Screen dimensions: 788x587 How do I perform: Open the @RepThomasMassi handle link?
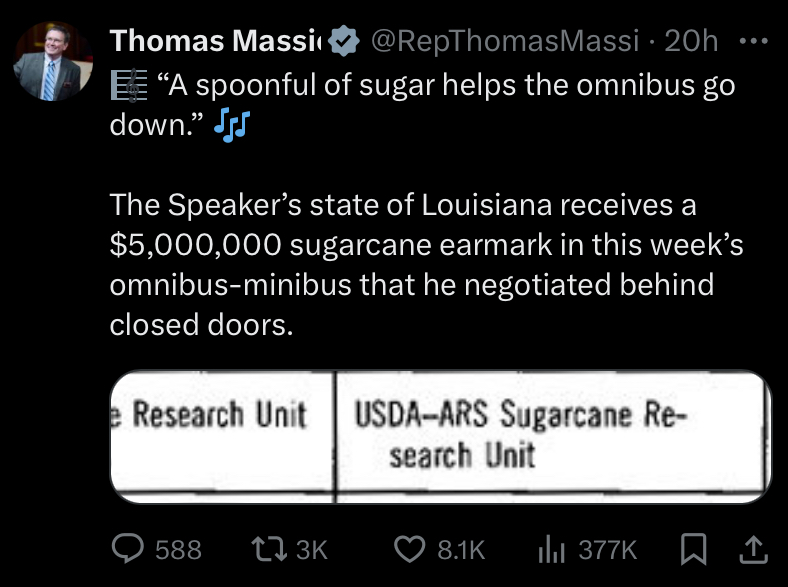tap(505, 41)
